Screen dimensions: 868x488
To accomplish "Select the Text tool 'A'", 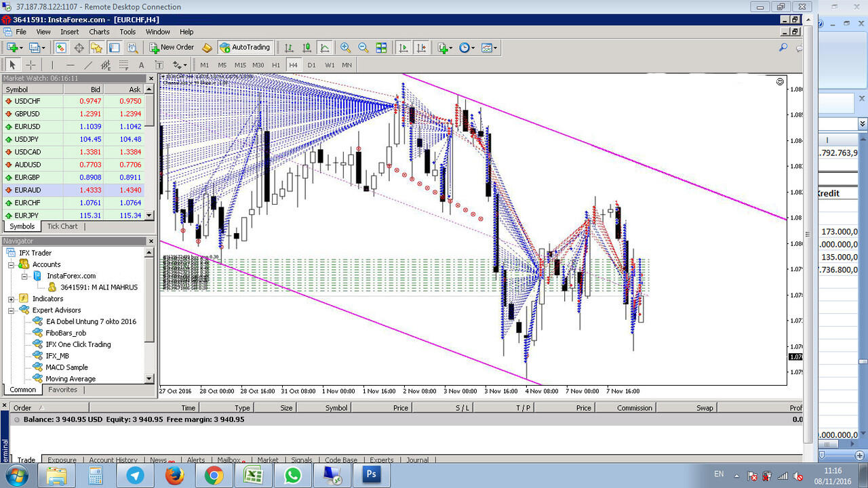I will 141,65.
